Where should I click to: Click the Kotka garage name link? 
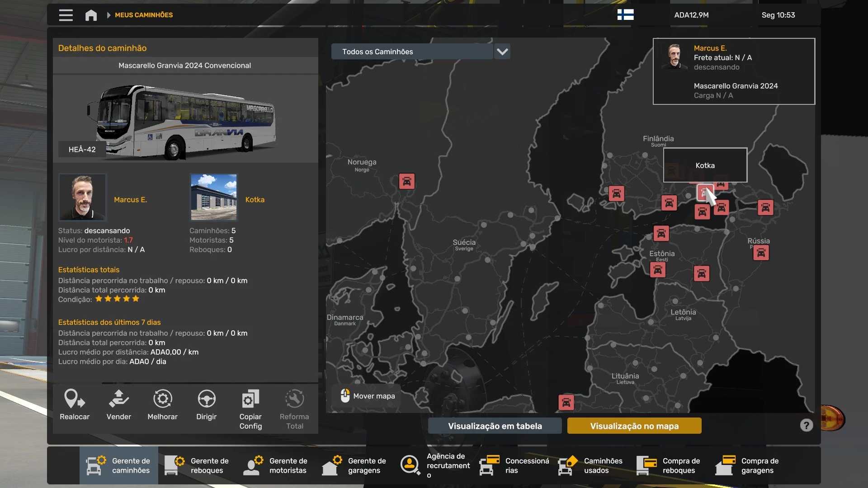[255, 200]
